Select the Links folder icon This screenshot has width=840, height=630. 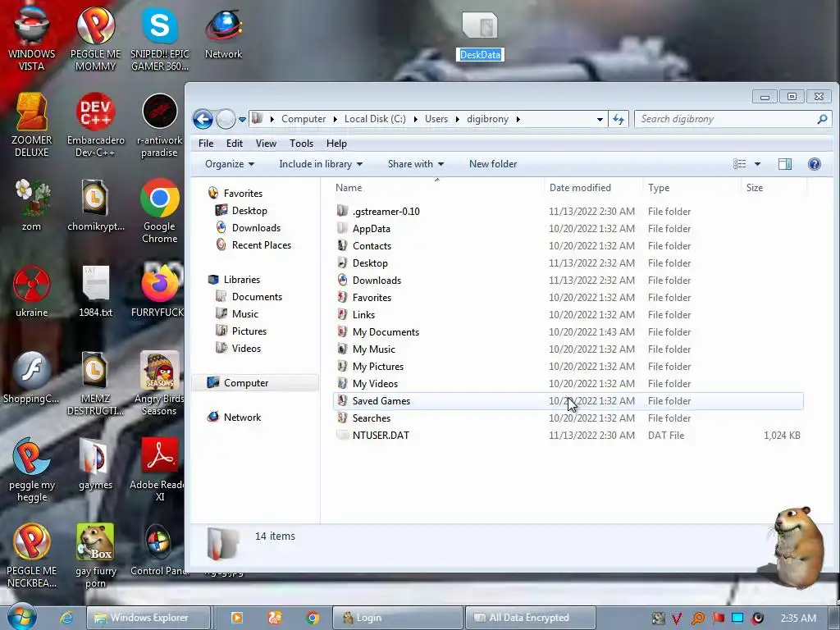(342, 314)
